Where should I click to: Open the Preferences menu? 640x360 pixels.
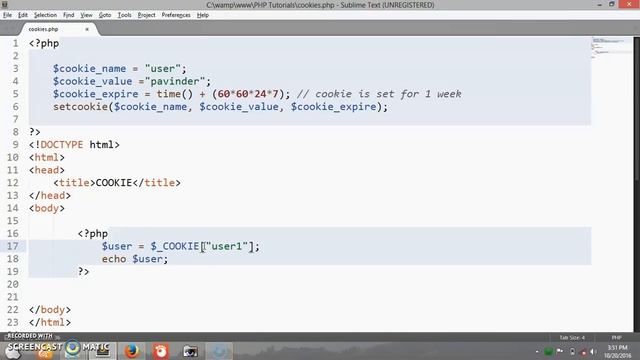coord(176,15)
